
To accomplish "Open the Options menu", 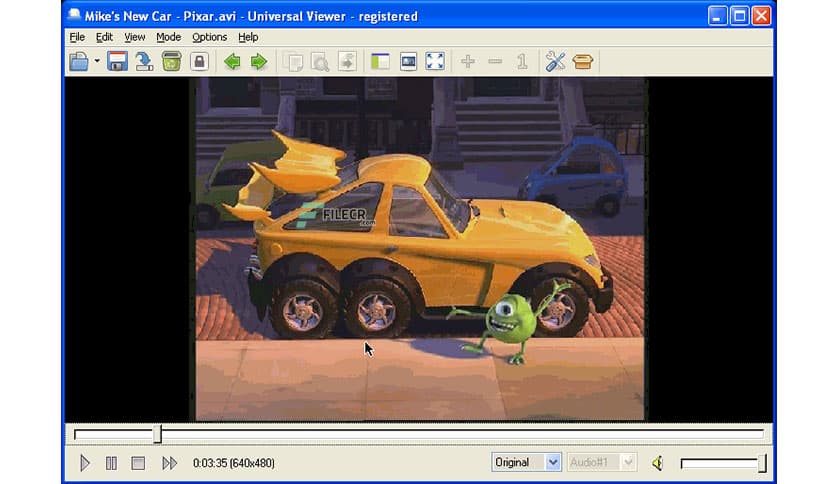I will click(x=210, y=37).
